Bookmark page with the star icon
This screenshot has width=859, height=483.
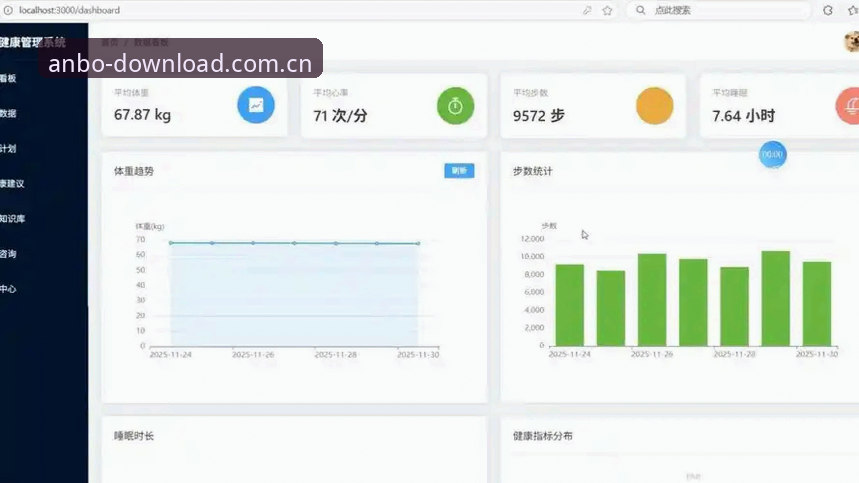pos(607,10)
